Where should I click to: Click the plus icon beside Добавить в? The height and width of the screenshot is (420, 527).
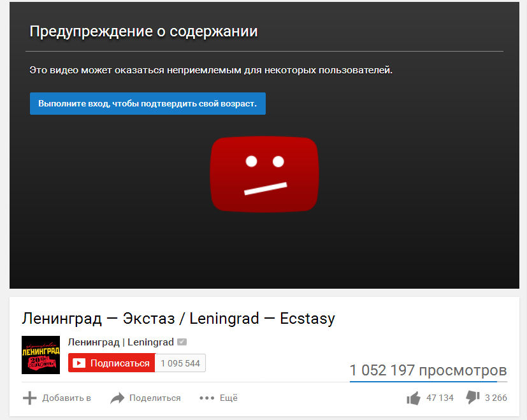(29, 398)
